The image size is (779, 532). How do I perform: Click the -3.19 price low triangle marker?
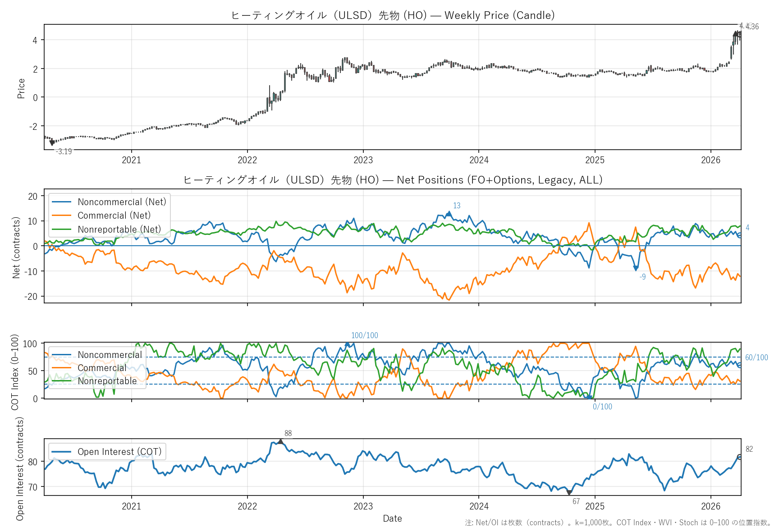tap(52, 143)
